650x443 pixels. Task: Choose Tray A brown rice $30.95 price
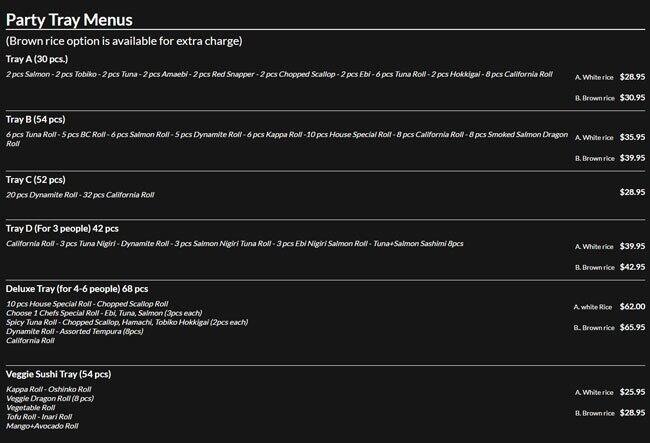pos(632,97)
